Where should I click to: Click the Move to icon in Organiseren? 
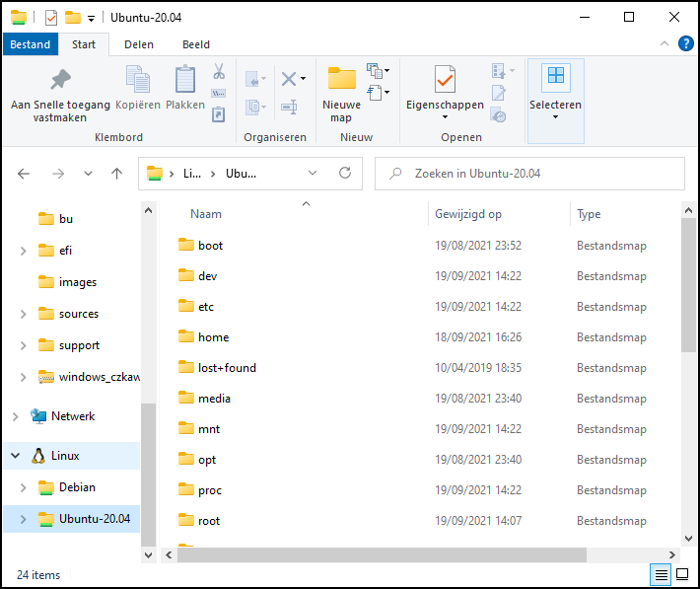[x=255, y=80]
